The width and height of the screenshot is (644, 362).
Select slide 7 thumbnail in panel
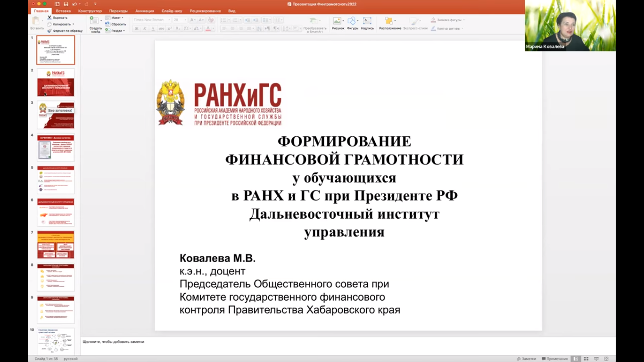[56, 245]
